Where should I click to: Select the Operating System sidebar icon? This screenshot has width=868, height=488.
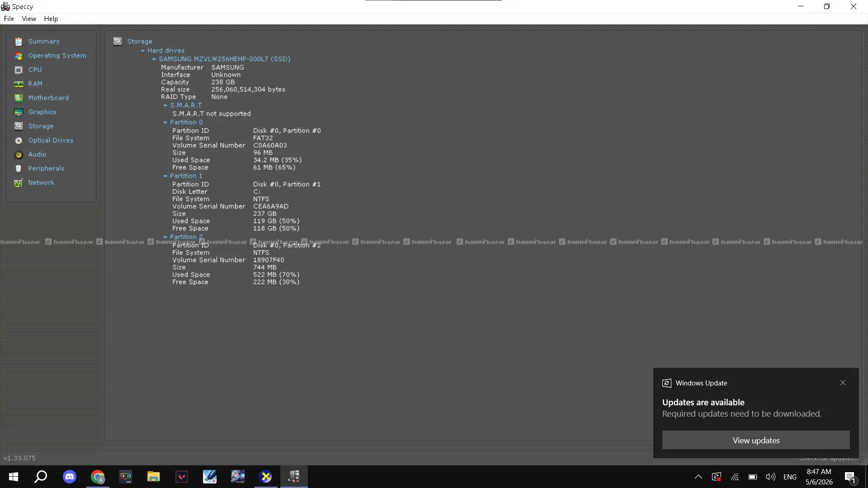[19, 56]
